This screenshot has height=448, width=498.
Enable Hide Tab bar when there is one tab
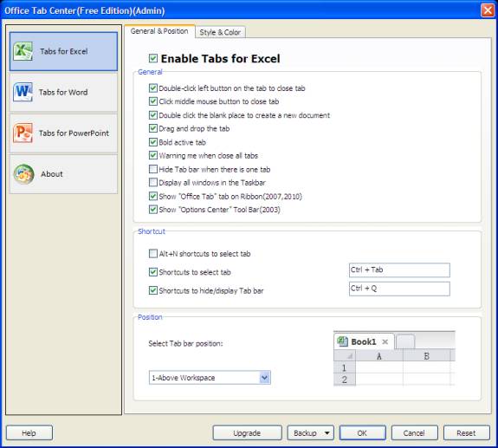coord(153,169)
